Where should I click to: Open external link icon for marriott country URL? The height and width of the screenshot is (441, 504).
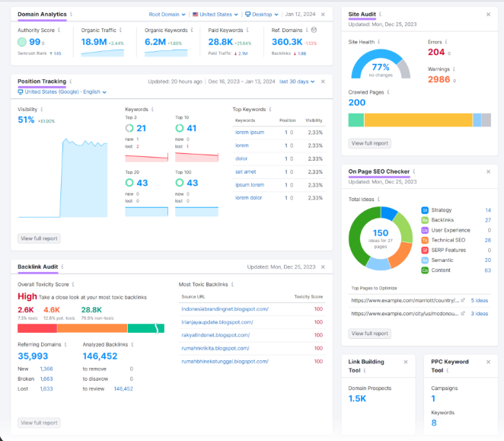[463, 300]
